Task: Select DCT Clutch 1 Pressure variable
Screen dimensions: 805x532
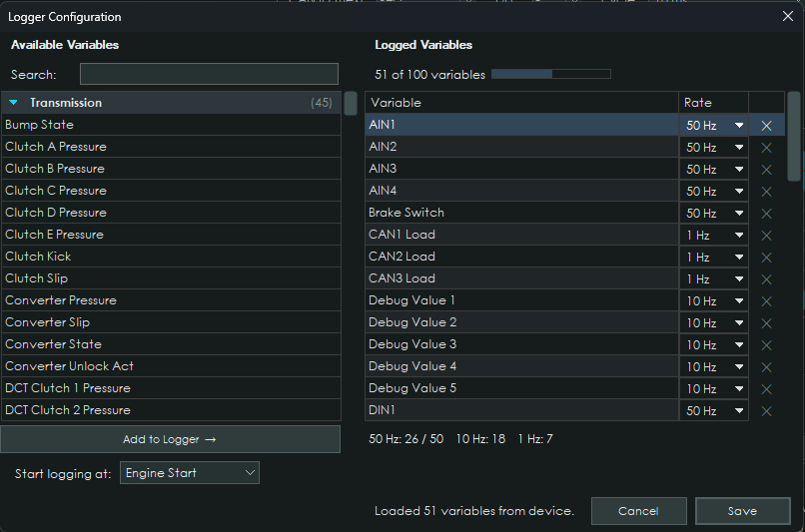Action: tap(171, 388)
